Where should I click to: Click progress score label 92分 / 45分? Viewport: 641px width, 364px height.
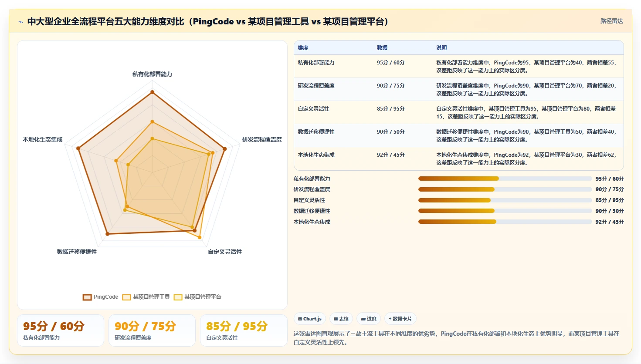tap(610, 222)
